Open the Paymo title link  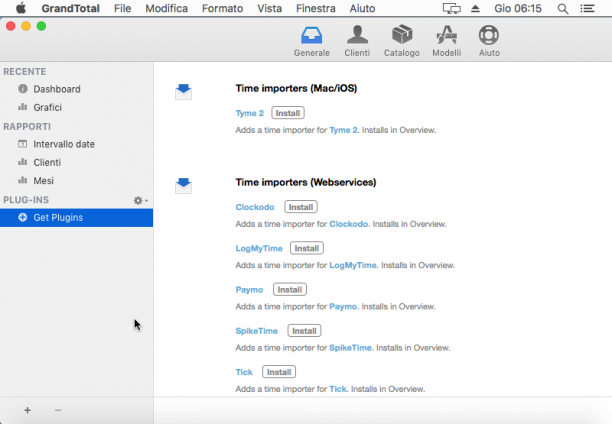(x=249, y=290)
